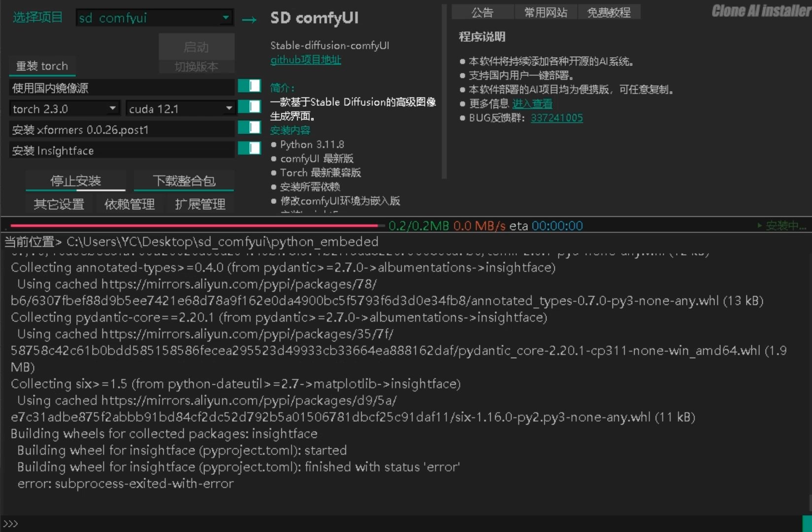The image size is (812, 532).
Task: Click the 停止安装 stop install button
Action: click(75, 181)
